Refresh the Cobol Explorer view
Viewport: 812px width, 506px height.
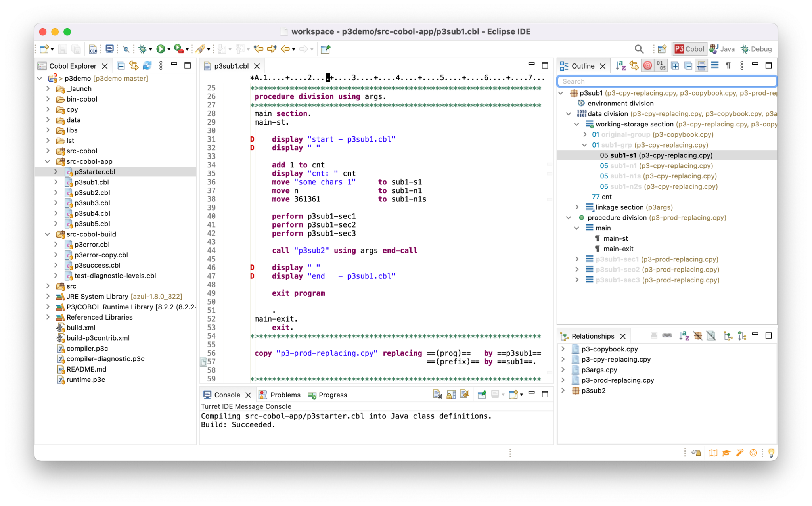click(147, 66)
